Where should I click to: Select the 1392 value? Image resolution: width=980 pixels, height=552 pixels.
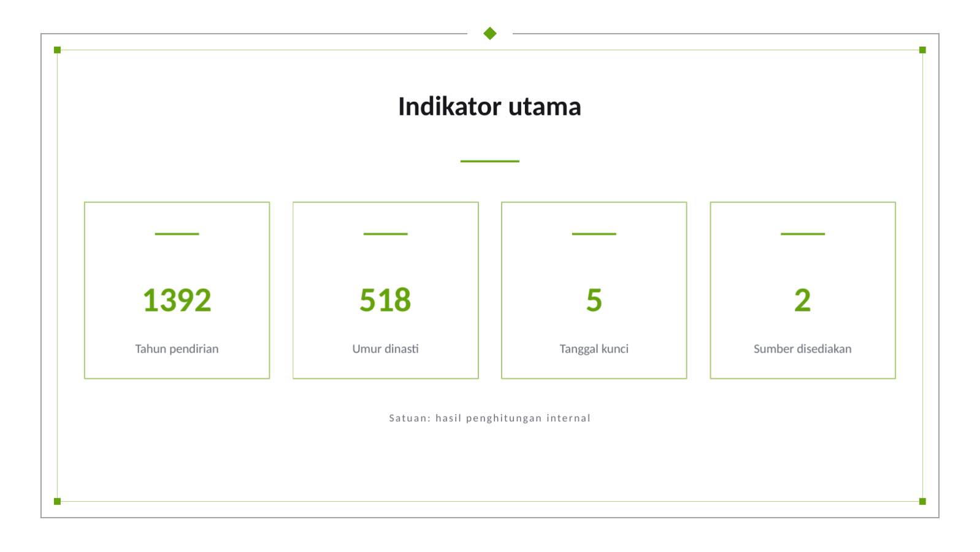click(177, 300)
